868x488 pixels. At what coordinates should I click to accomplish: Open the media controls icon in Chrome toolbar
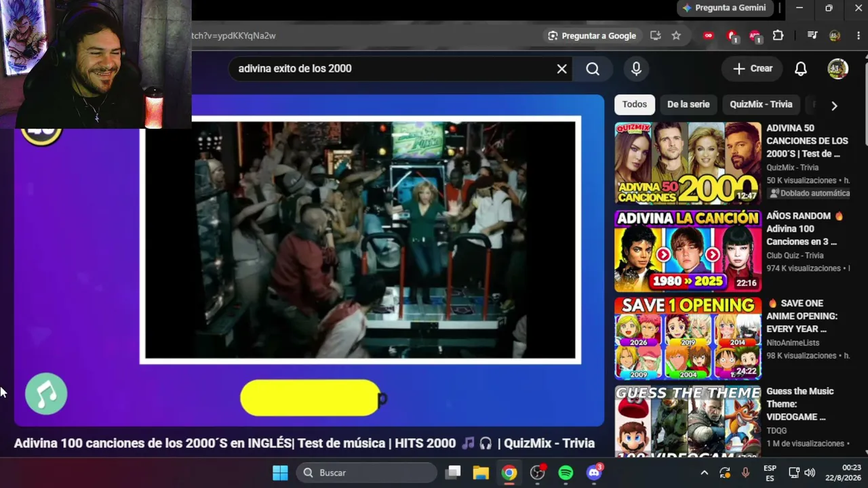[812, 36]
